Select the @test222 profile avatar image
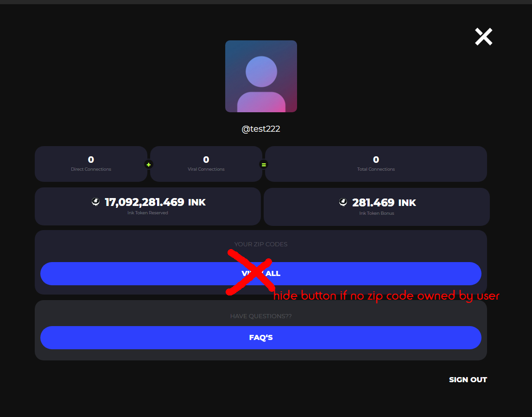The width and height of the screenshot is (532, 417). (x=261, y=76)
